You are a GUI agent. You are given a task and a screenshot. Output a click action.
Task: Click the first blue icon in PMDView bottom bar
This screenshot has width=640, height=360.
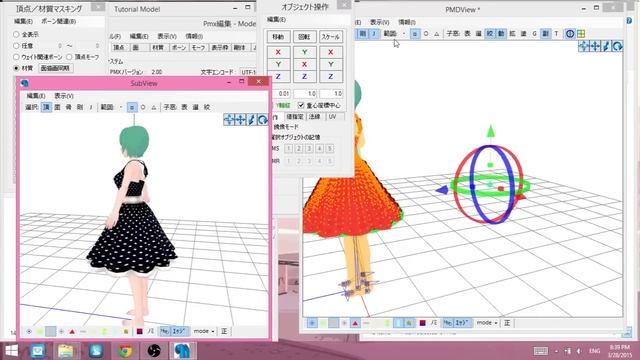click(312, 323)
